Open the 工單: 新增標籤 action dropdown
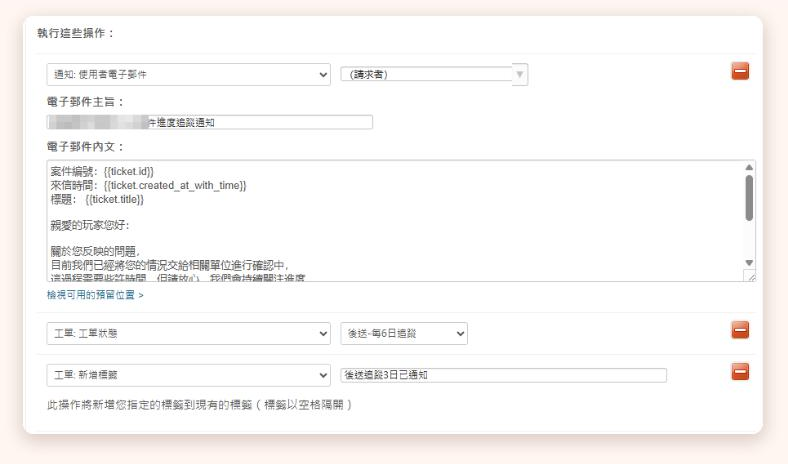Viewport: 788px width, 464px height. [x=188, y=375]
